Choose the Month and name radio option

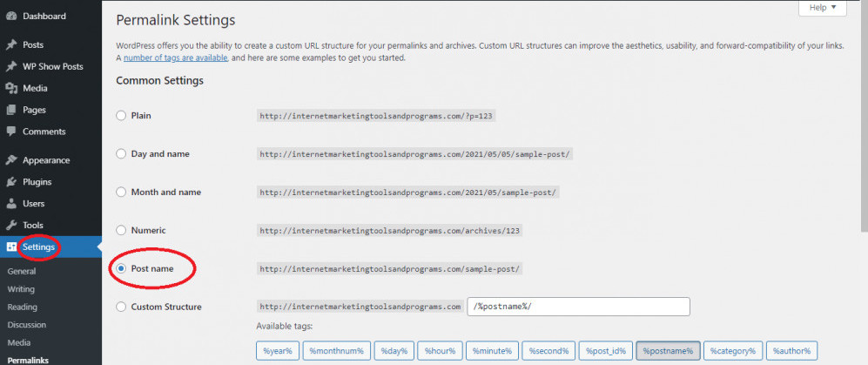(x=121, y=193)
